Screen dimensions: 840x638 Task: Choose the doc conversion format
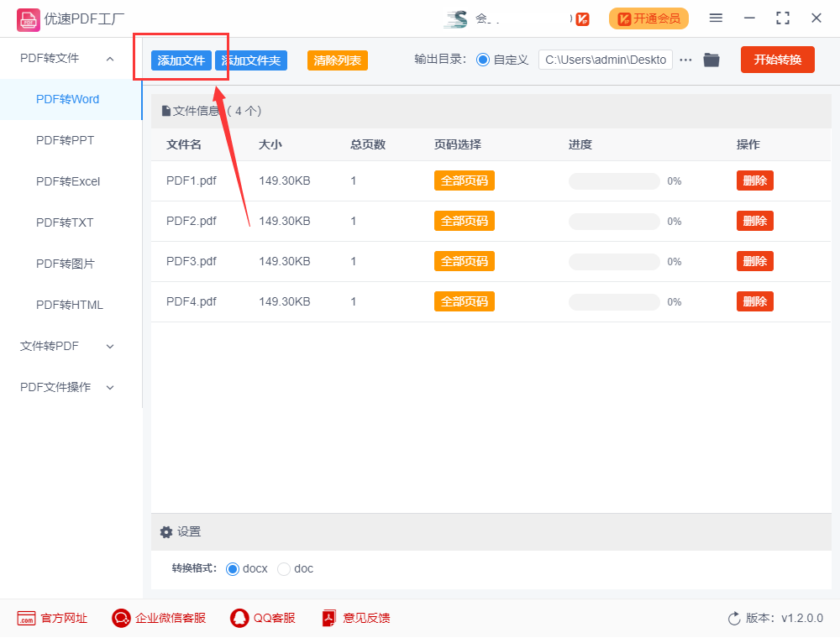(x=284, y=568)
